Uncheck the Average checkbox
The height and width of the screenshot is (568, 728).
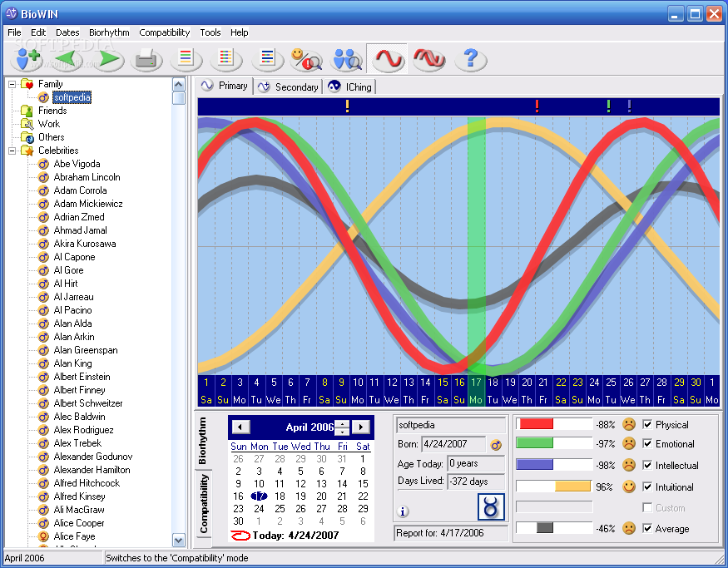click(x=647, y=528)
